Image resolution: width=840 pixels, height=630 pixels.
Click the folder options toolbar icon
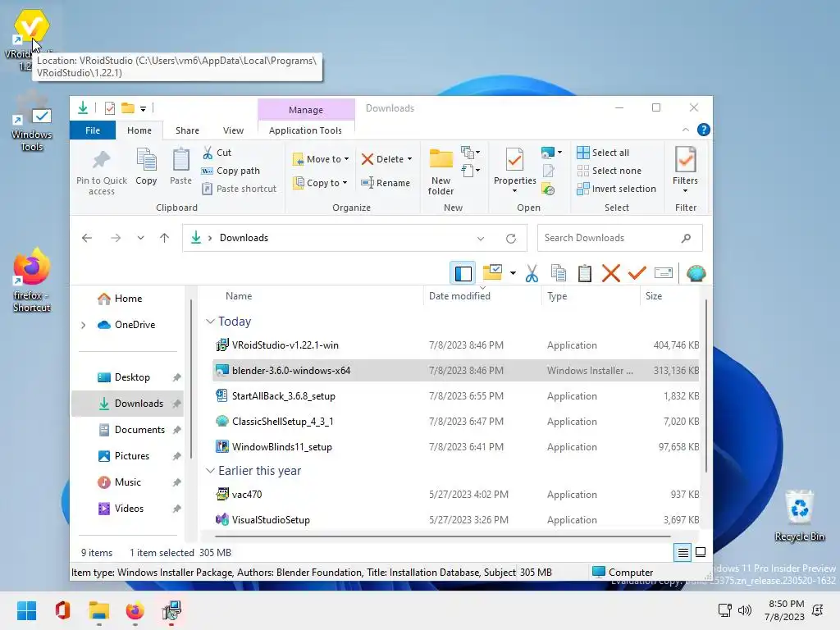pos(493,272)
